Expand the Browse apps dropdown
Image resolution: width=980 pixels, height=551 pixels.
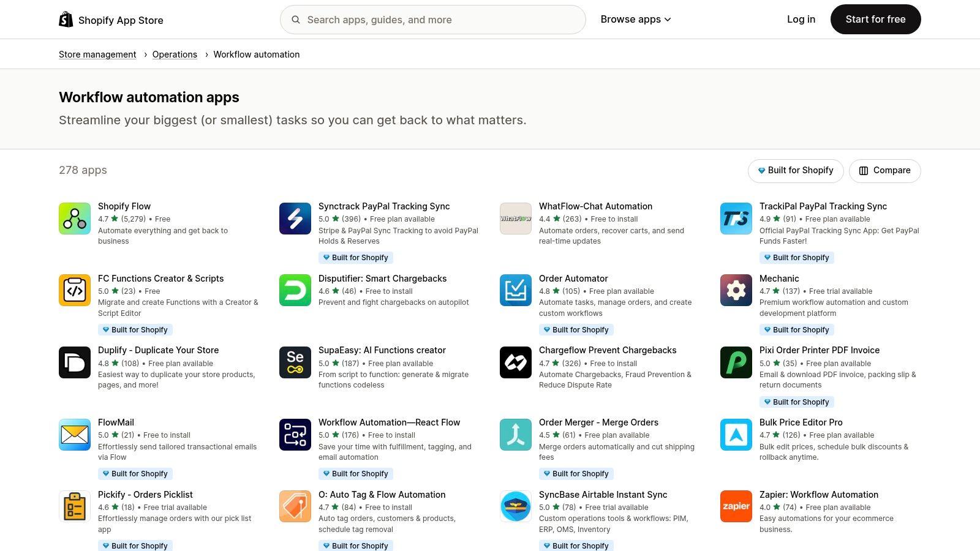635,19
